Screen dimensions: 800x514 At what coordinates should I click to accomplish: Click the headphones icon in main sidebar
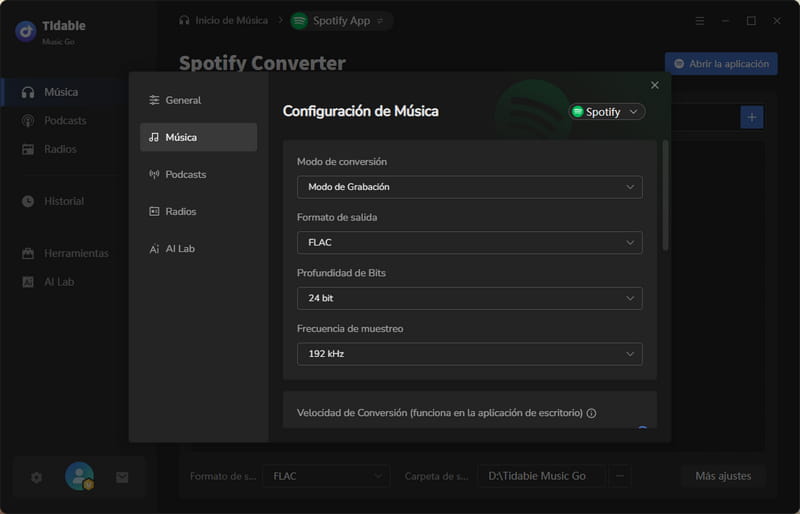(28, 92)
